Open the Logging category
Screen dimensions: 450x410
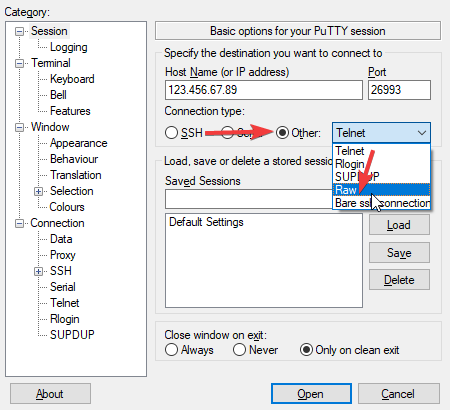click(x=69, y=47)
